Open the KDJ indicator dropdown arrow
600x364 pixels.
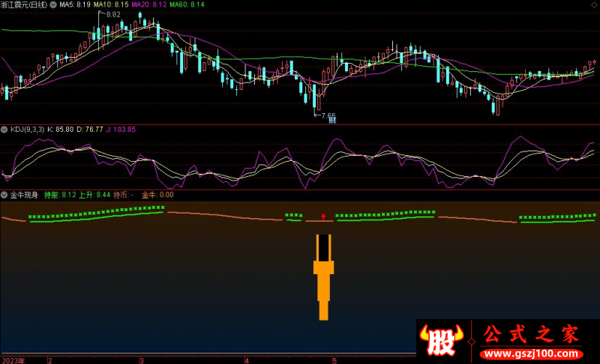coord(4,130)
